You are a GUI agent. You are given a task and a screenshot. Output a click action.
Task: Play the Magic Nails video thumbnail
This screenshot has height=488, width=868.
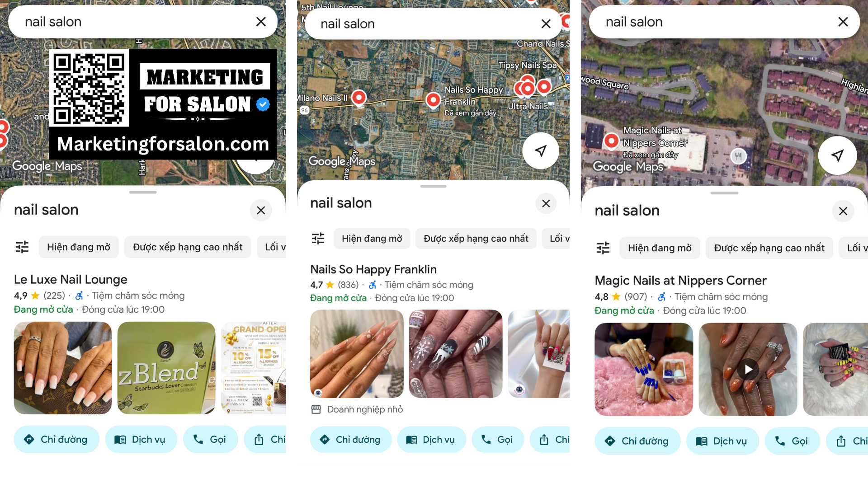(x=748, y=370)
